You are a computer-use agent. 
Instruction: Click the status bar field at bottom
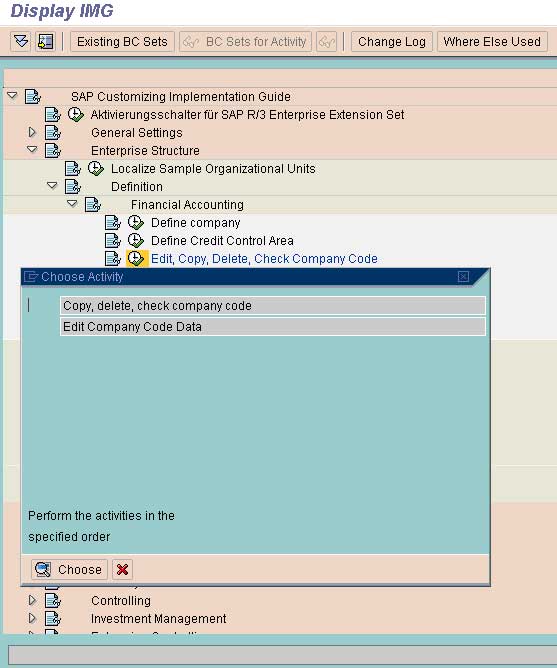tap(283, 655)
